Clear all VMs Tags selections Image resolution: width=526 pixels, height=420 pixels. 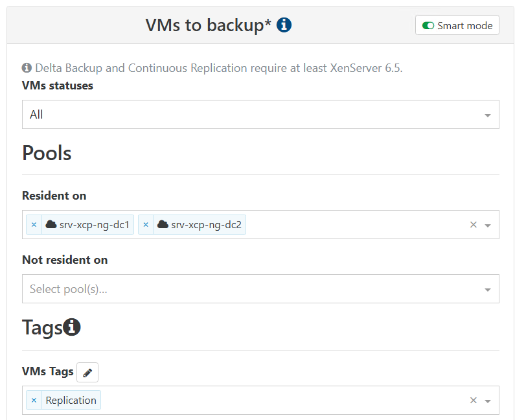[x=473, y=401]
